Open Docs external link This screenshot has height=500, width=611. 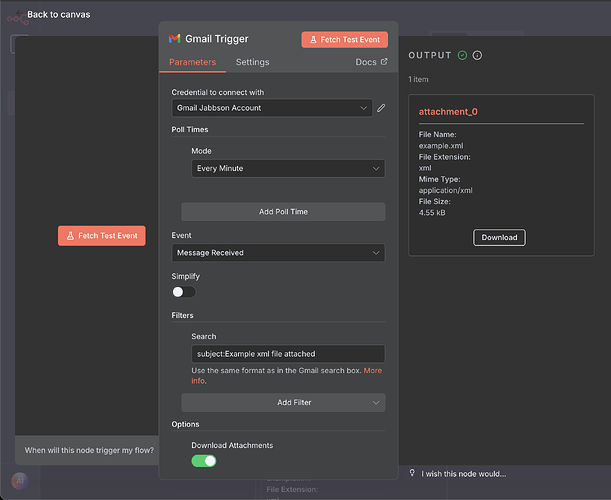(x=371, y=62)
